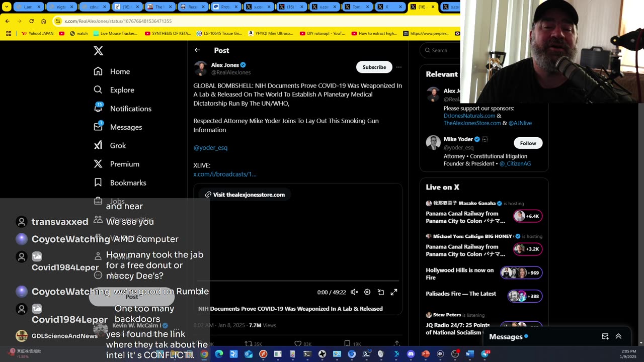Viewport: 644px width, 362px height.
Task: Switch to the i_am browser tab
Action: [29, 7]
